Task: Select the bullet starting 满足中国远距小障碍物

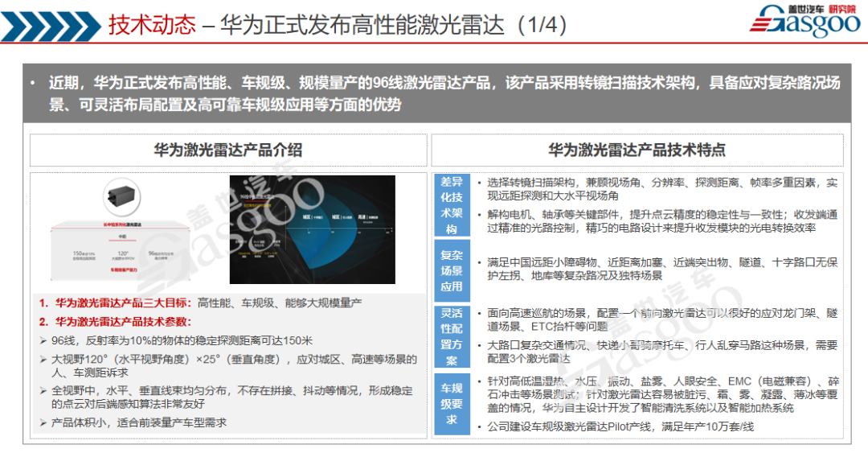Action: point(657,269)
